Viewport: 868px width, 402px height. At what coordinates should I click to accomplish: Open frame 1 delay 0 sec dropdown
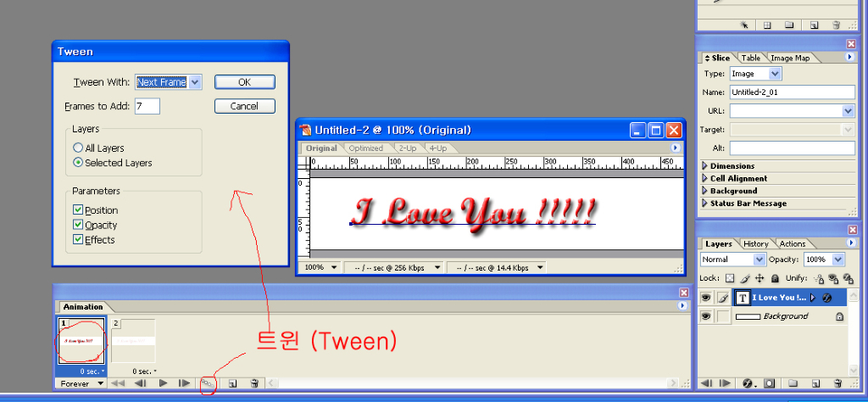point(92,371)
